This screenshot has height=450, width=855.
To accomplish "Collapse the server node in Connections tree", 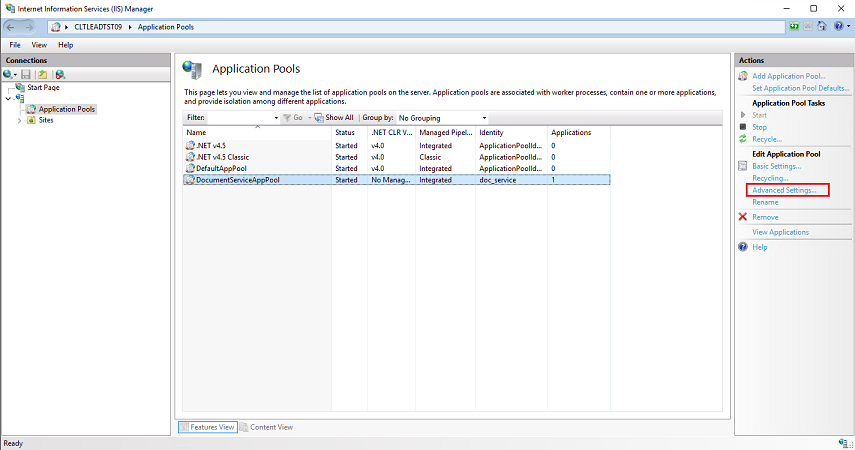I will pyautogui.click(x=8, y=98).
